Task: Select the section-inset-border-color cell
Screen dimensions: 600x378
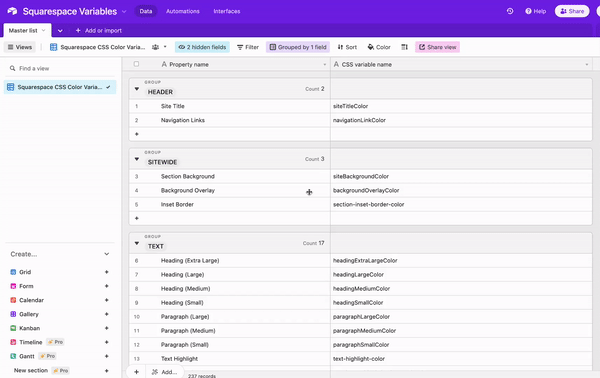Action: tap(461, 205)
